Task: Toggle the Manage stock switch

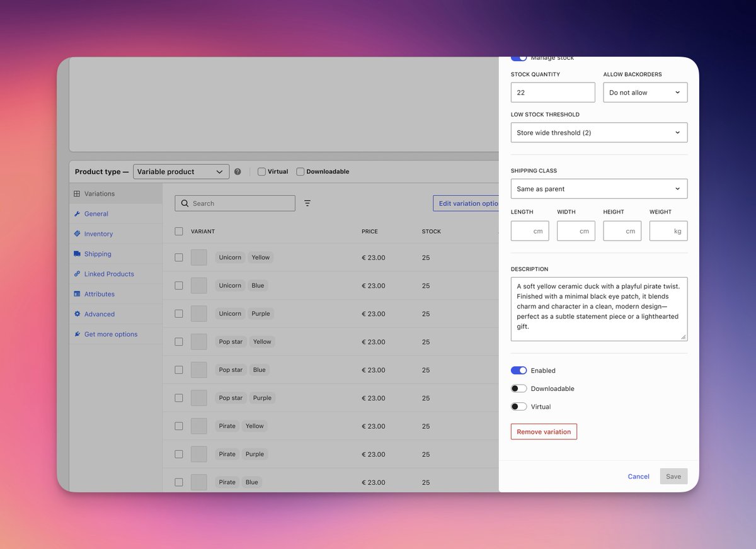Action: pos(518,59)
